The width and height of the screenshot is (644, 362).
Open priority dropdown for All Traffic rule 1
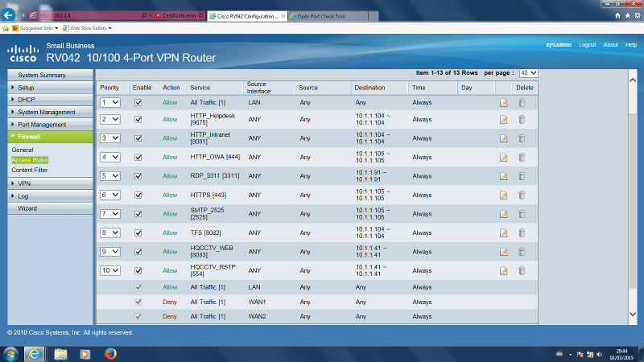[110, 103]
